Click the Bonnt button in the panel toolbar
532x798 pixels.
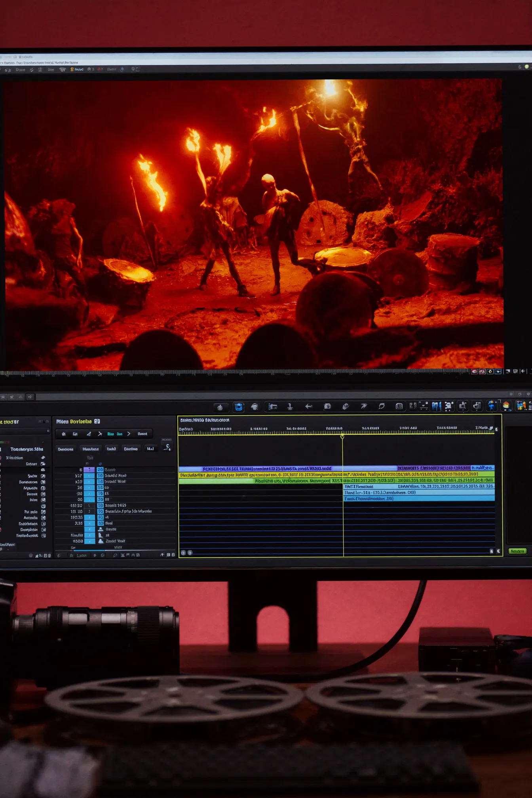click(142, 434)
